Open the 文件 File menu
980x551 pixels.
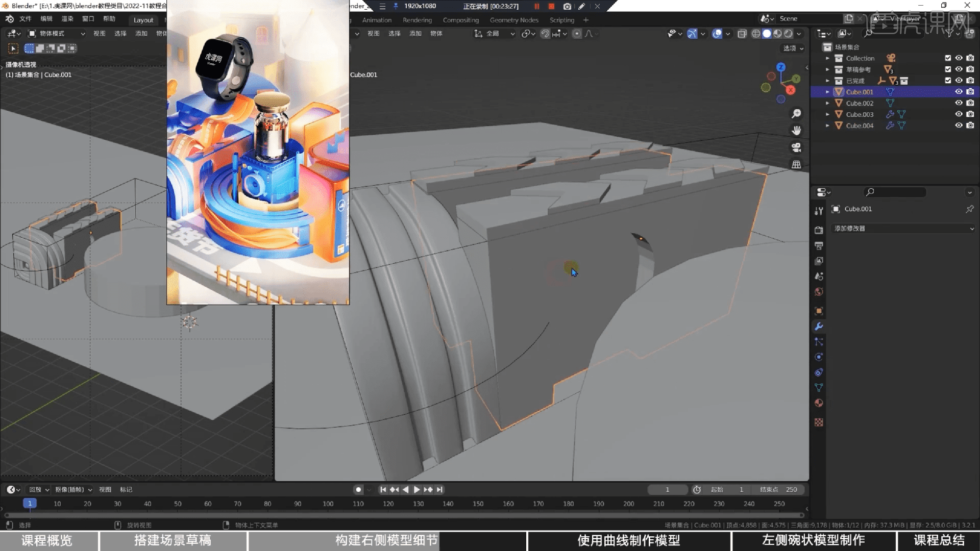pos(25,19)
